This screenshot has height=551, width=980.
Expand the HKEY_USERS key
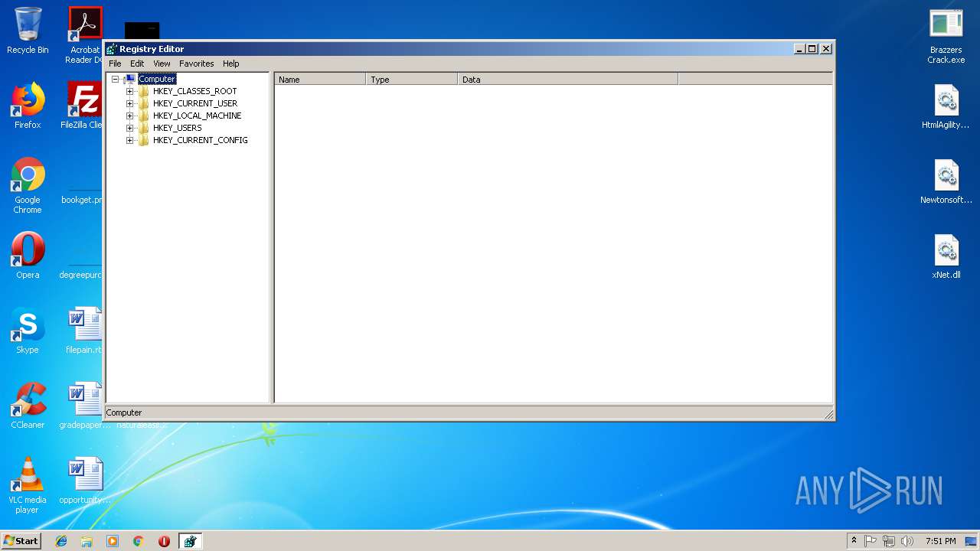pos(129,128)
